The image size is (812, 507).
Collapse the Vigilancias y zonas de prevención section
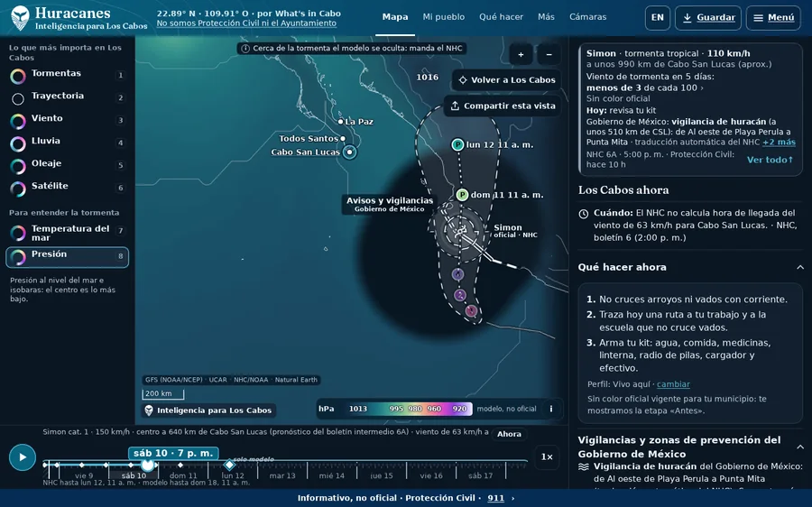coord(800,447)
